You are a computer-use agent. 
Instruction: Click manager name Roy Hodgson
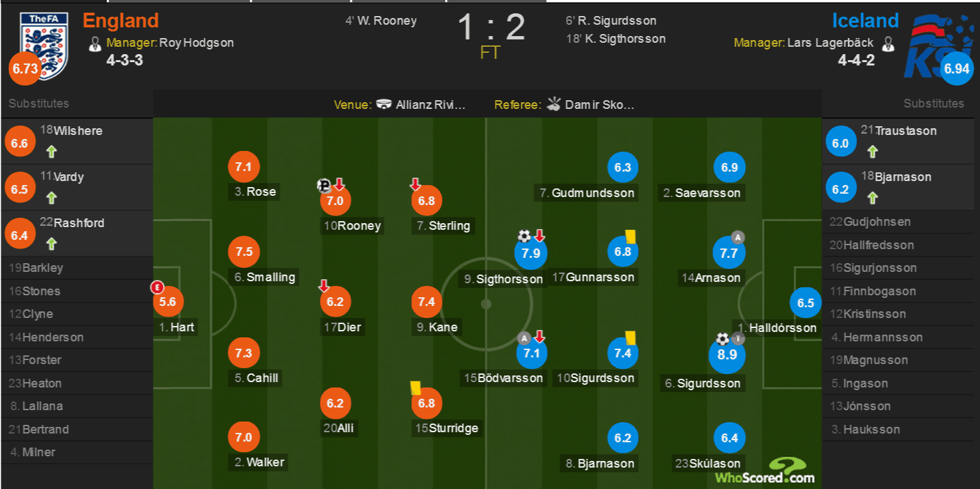[x=197, y=43]
